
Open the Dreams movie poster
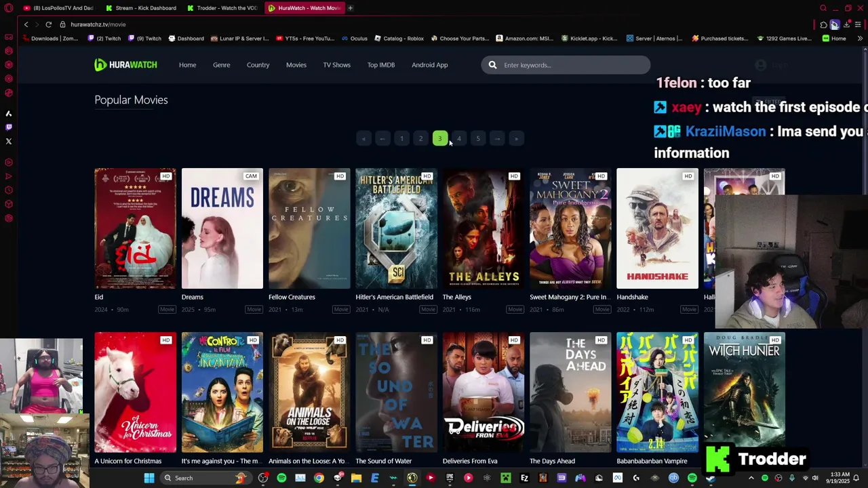tap(222, 228)
